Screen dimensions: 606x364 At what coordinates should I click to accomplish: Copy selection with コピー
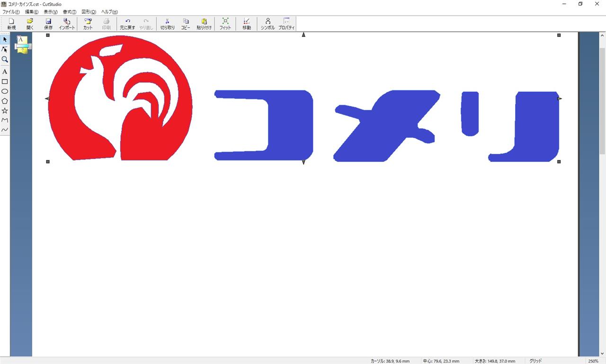tap(186, 24)
